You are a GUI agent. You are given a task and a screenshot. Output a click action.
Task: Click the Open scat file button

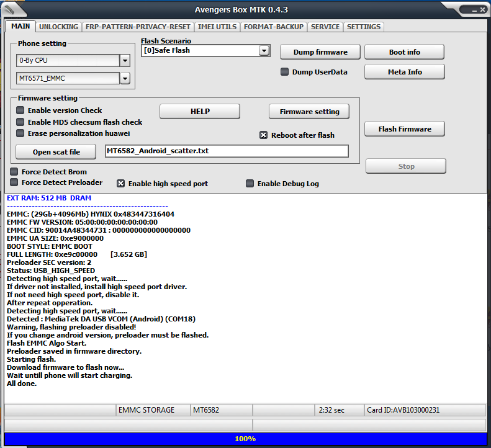[x=56, y=152]
